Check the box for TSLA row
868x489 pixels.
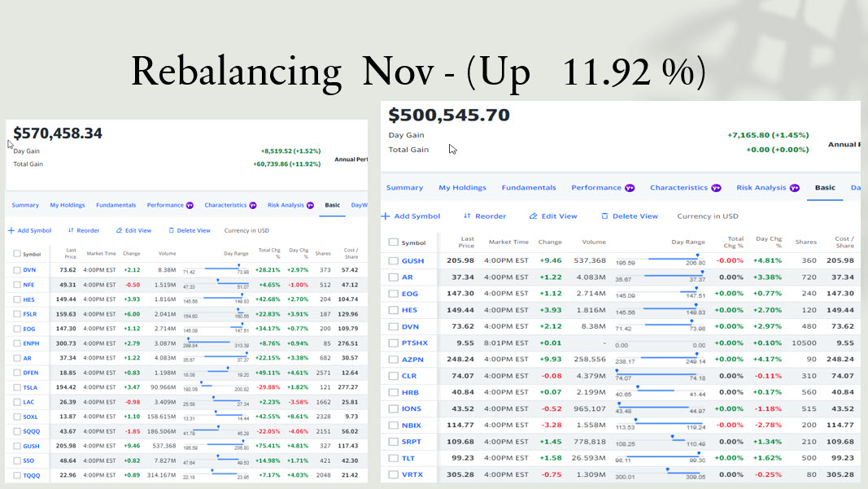point(17,387)
